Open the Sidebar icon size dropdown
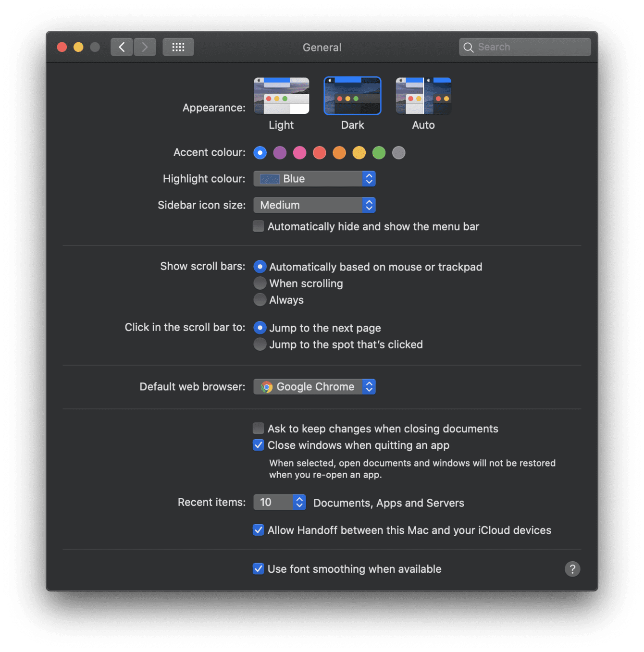Viewport: 644px width, 652px height. tap(314, 205)
